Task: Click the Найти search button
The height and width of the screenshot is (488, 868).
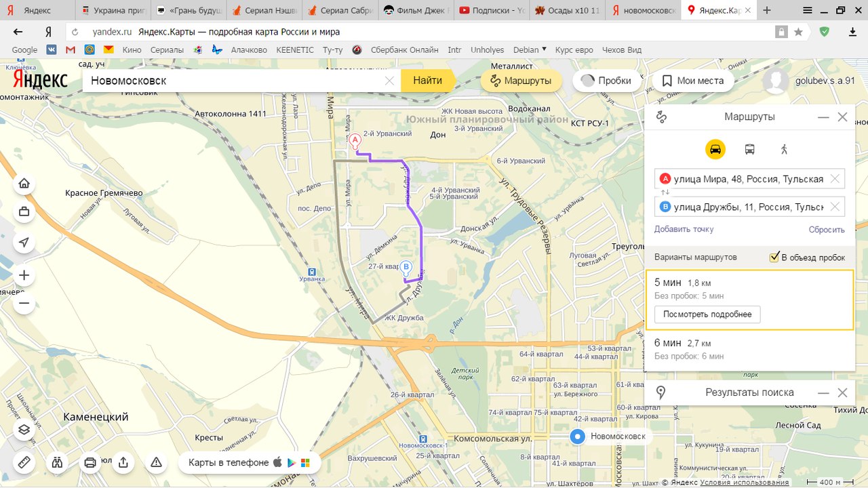Action: [427, 81]
